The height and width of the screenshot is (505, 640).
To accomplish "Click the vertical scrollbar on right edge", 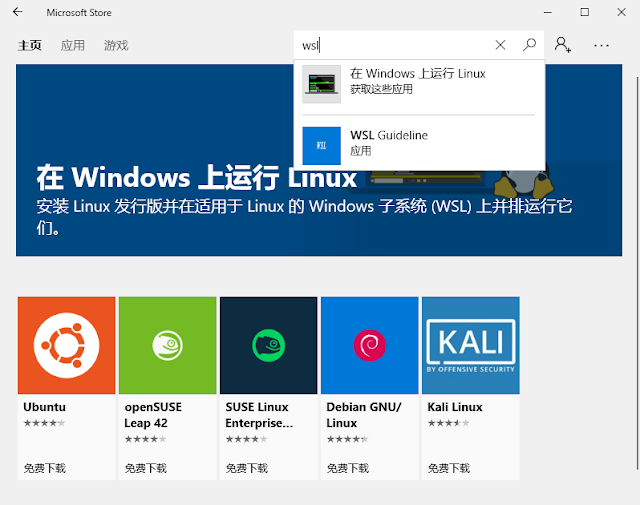I will coord(638,273).
